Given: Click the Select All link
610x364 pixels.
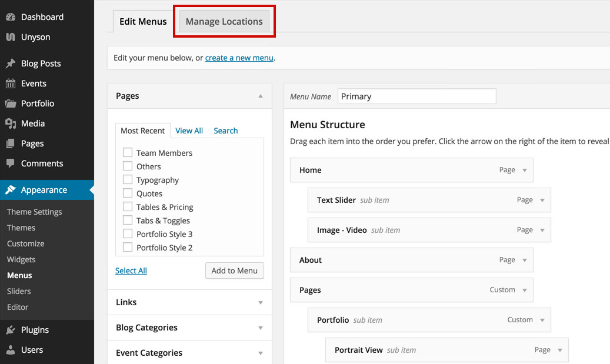Looking at the screenshot, I should [x=131, y=271].
